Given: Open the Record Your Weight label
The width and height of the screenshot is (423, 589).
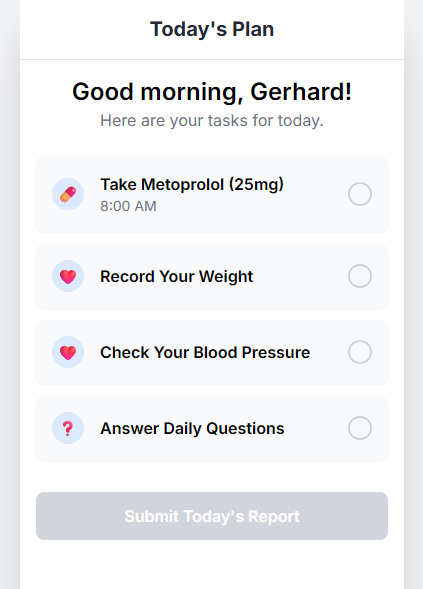Looking at the screenshot, I should click(x=177, y=276).
